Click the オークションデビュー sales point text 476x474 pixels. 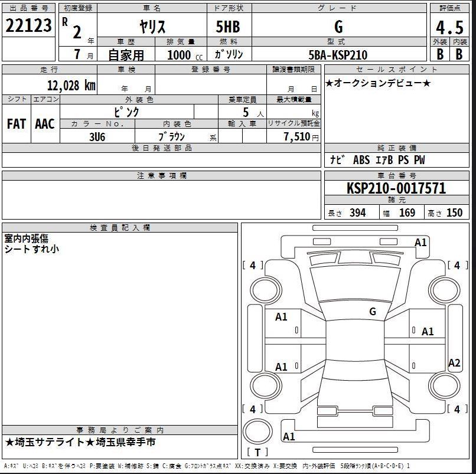(x=377, y=83)
